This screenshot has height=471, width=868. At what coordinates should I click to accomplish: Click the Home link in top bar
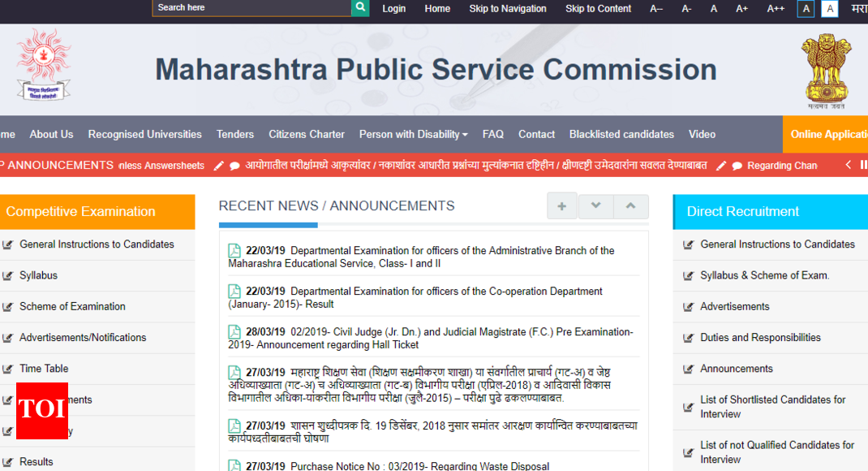437,9
